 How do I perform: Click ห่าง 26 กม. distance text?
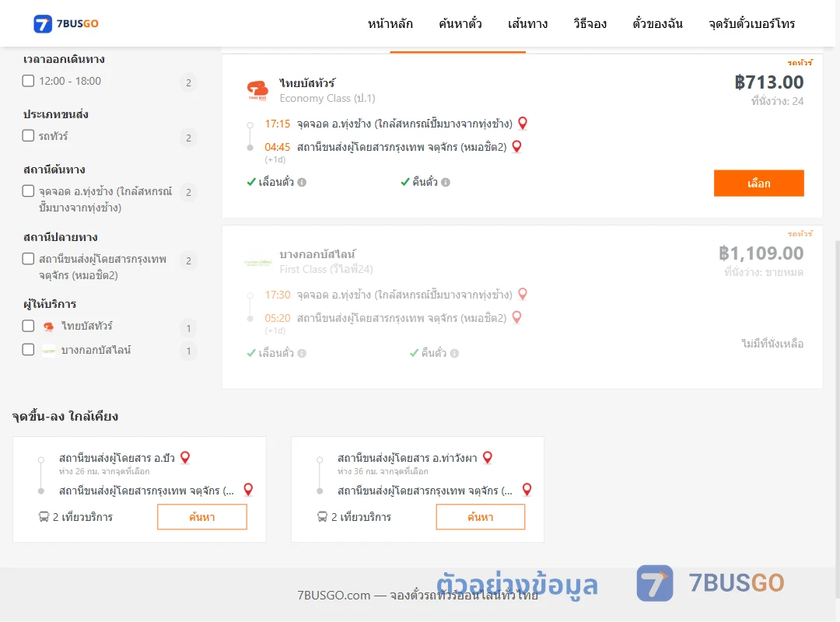pos(104,471)
